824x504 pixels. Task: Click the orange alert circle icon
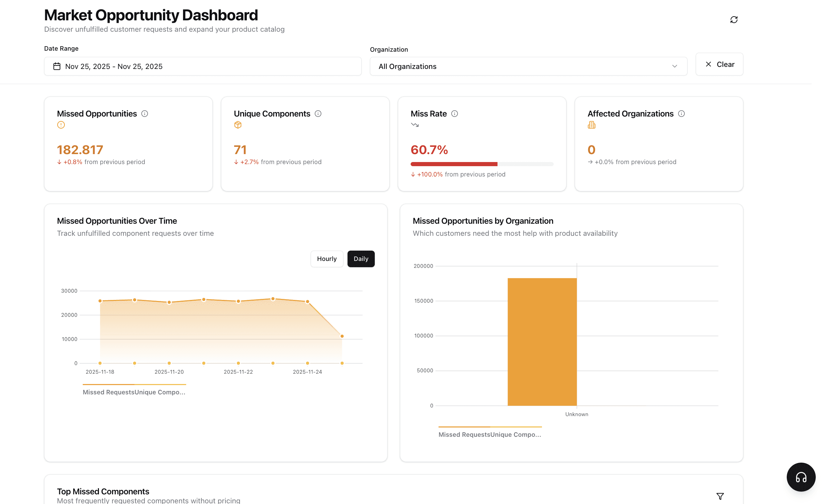[x=61, y=125]
